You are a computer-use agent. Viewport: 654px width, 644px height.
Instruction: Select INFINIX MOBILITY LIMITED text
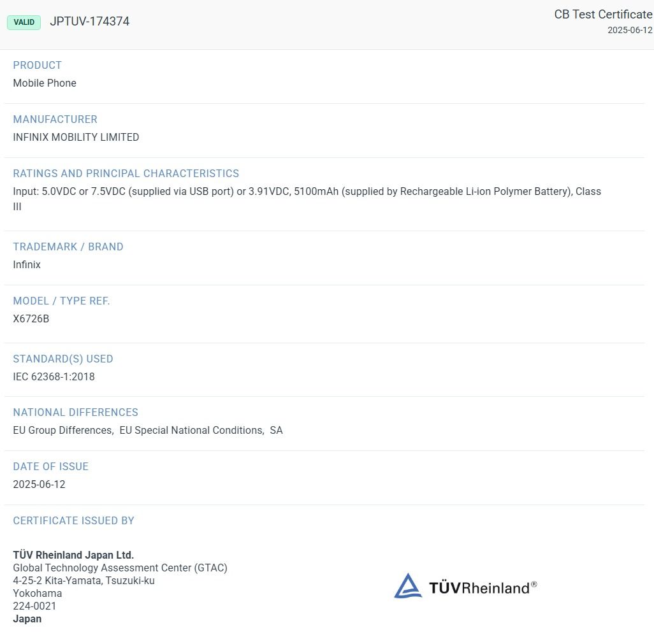coord(76,137)
